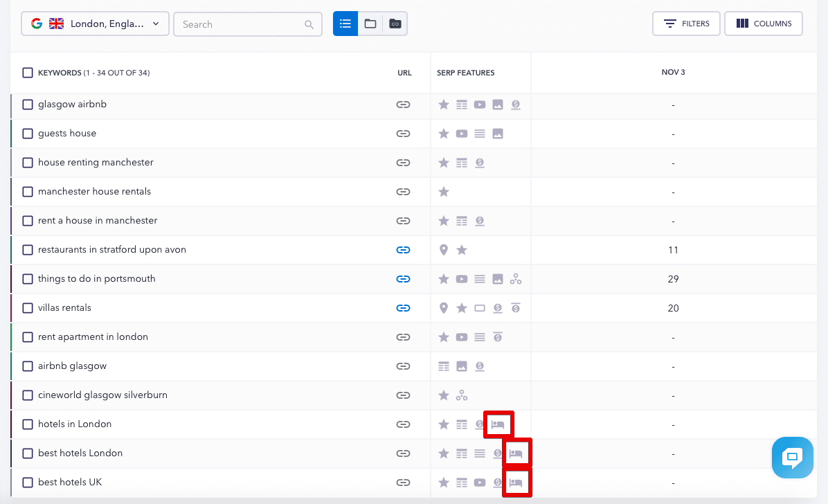Click the 'NOV 3' column header

(674, 73)
